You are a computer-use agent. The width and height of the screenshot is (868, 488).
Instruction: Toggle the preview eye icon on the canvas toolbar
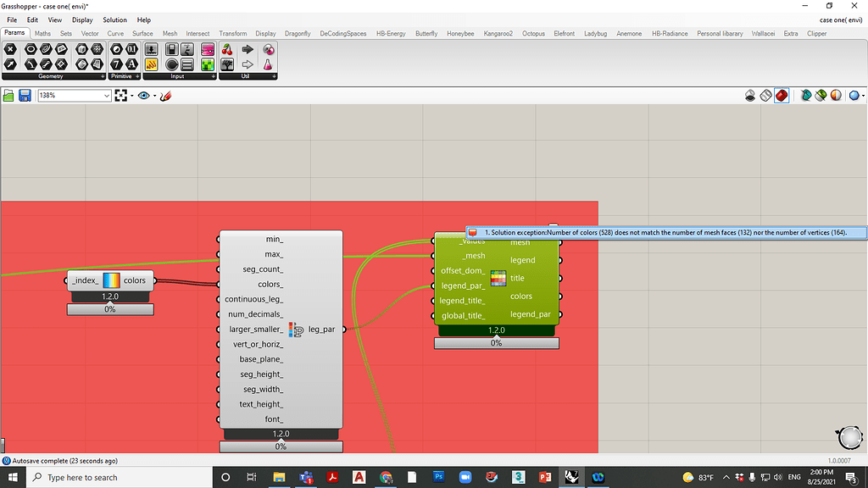[x=142, y=95]
